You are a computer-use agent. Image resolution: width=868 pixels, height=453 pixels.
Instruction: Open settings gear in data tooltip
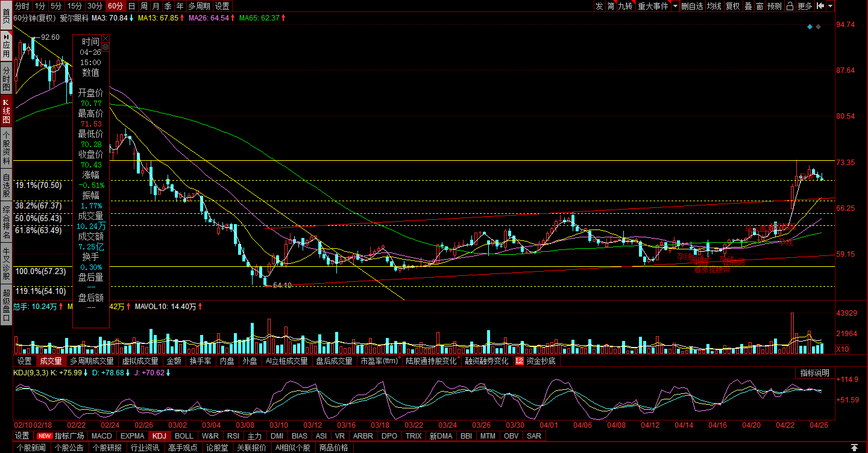tap(106, 46)
